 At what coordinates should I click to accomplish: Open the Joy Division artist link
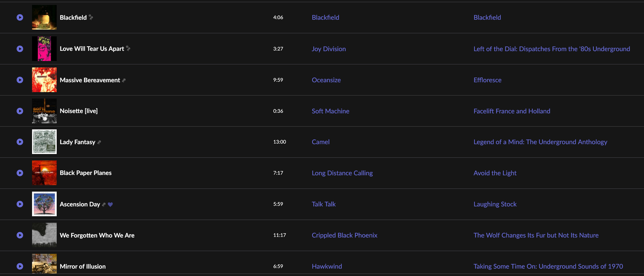328,49
